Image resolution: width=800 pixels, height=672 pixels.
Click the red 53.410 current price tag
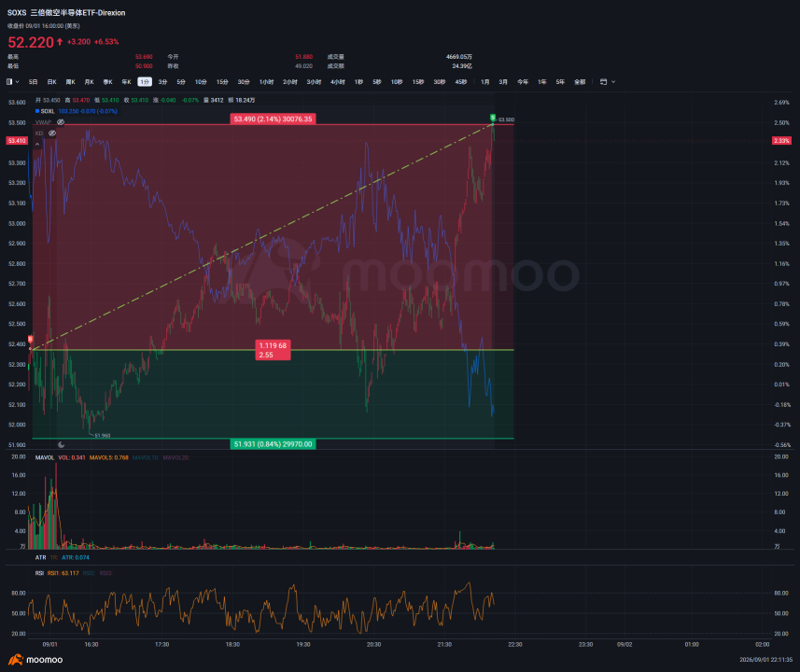(x=17, y=140)
